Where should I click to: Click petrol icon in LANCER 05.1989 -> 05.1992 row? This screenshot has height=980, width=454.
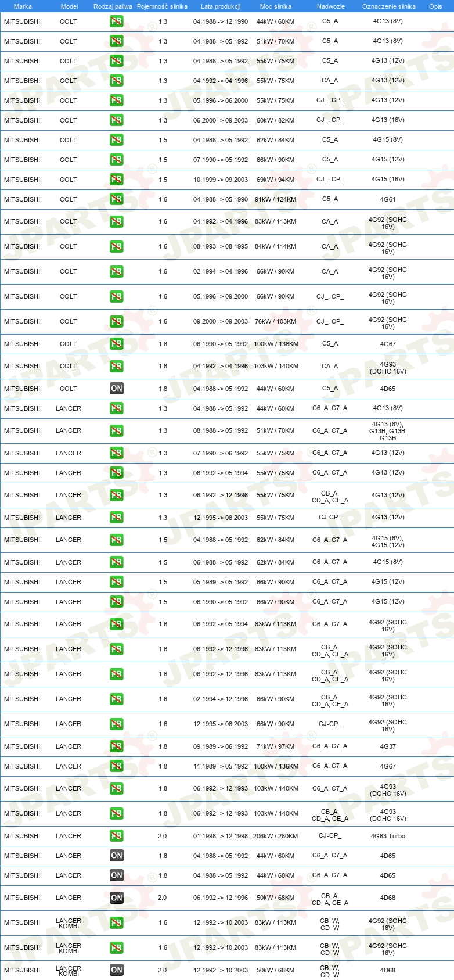pos(116,582)
